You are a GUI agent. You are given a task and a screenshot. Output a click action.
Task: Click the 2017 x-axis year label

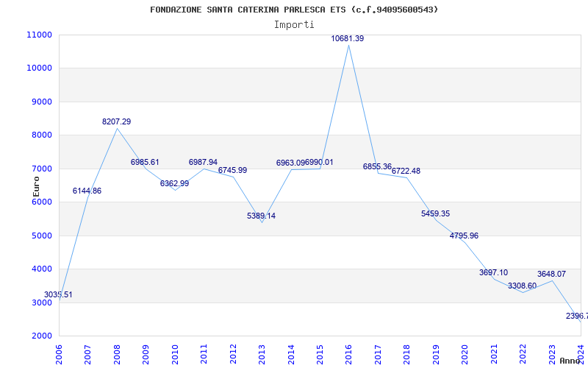[x=378, y=355]
